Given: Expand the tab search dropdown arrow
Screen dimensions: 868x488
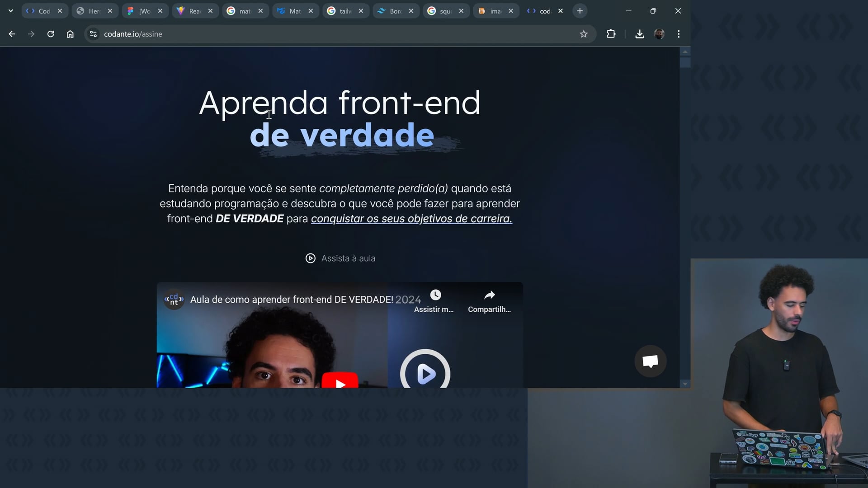Looking at the screenshot, I should (11, 11).
